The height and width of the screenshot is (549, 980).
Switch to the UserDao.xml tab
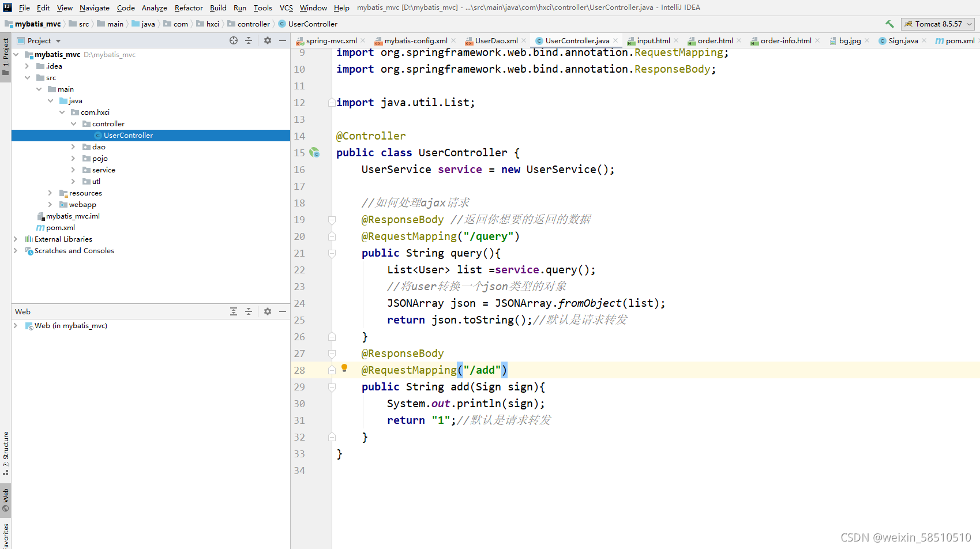tap(495, 40)
